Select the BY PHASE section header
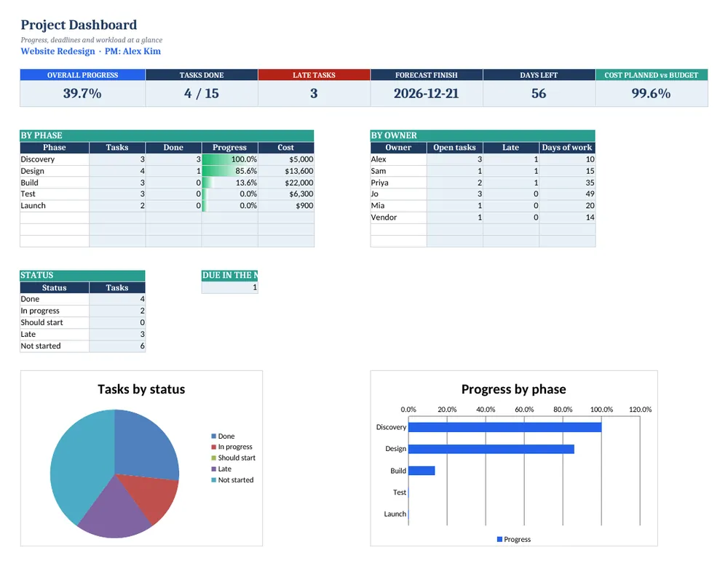 (167, 135)
